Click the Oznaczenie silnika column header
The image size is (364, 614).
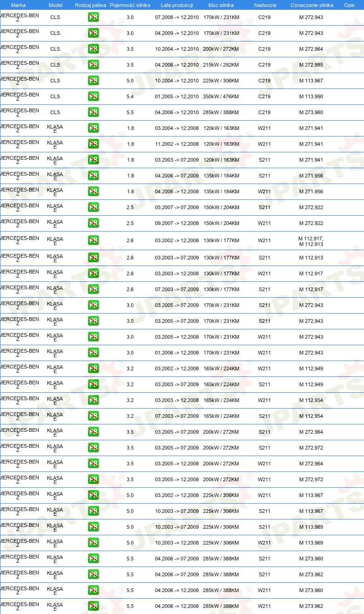(311, 5)
